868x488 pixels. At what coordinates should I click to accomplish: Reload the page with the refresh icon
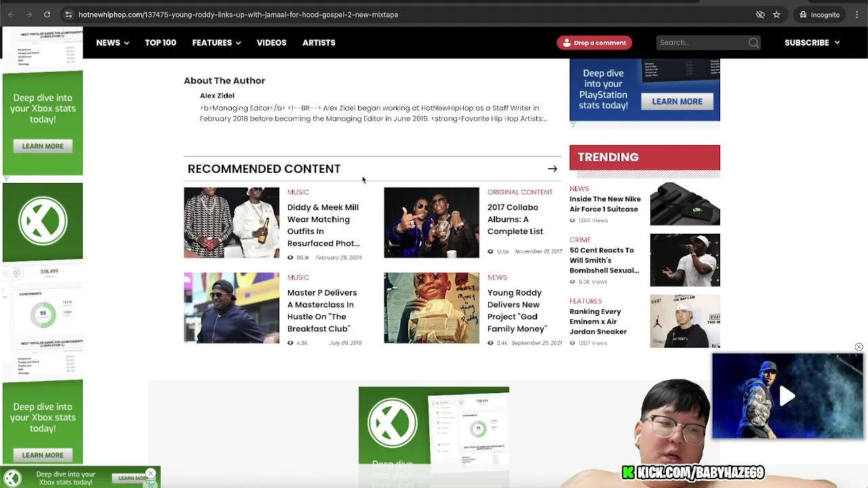[47, 14]
